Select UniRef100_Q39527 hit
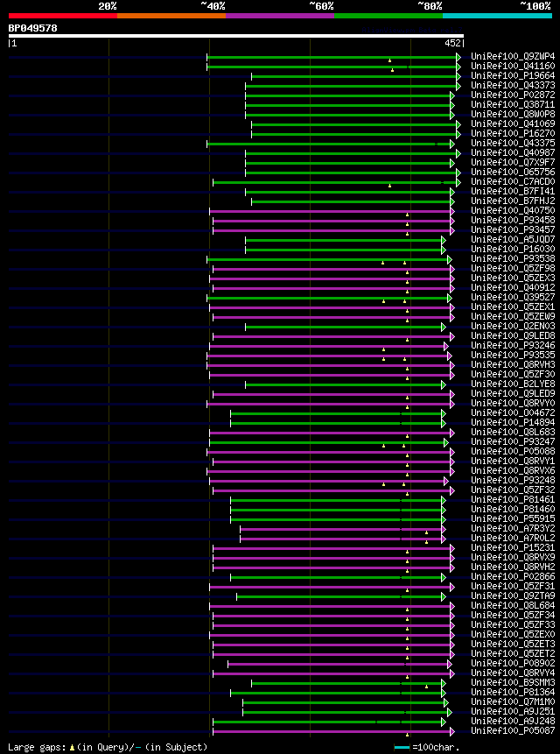 [x=513, y=297]
